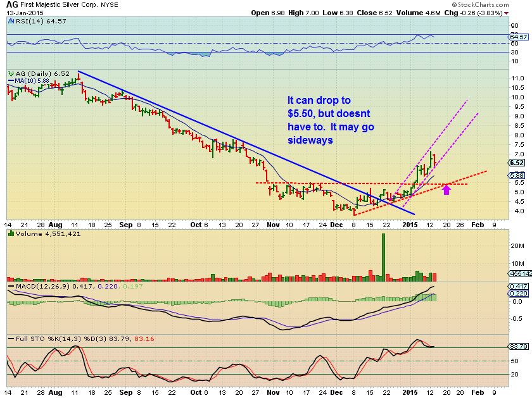Click the Volume 4.6M header value
Screen dimensions: 532x398
[x=419, y=13]
